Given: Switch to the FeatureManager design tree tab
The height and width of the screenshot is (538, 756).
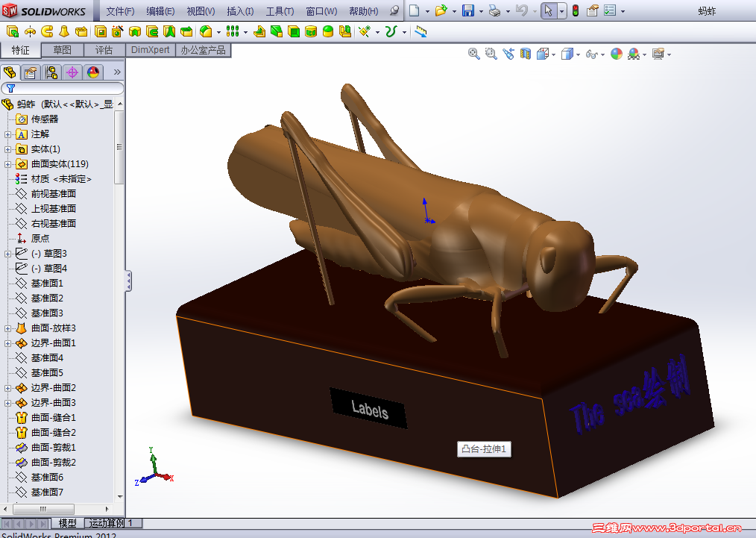Looking at the screenshot, I should (10, 72).
